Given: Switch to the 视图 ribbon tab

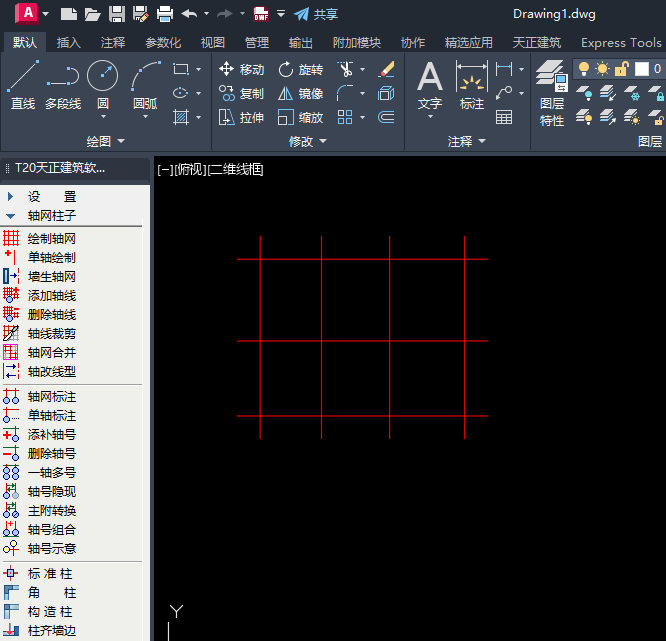Looking at the screenshot, I should coord(213,43).
